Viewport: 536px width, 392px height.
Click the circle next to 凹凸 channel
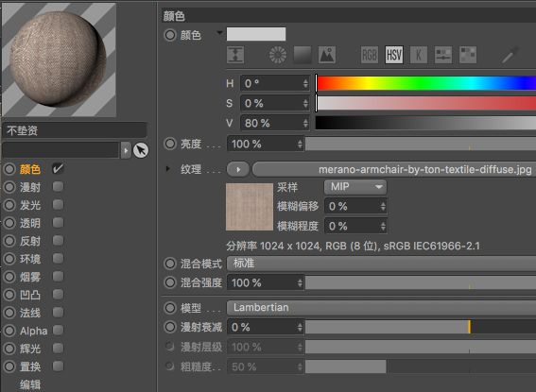coord(9,295)
